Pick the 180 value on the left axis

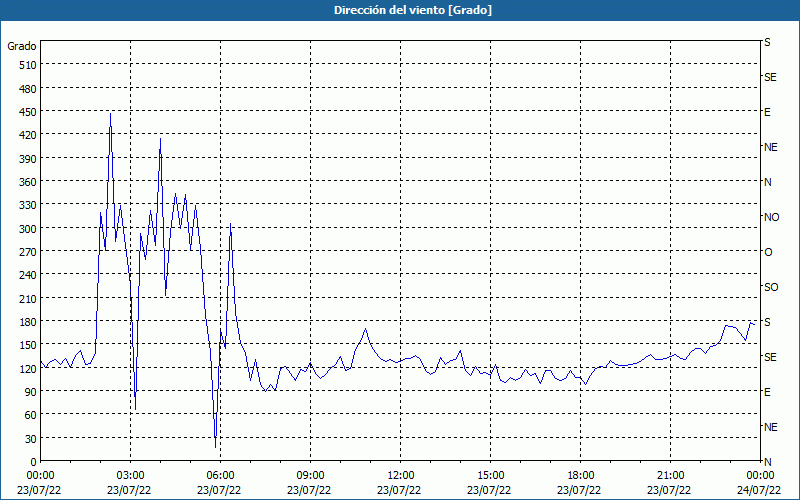(28, 322)
